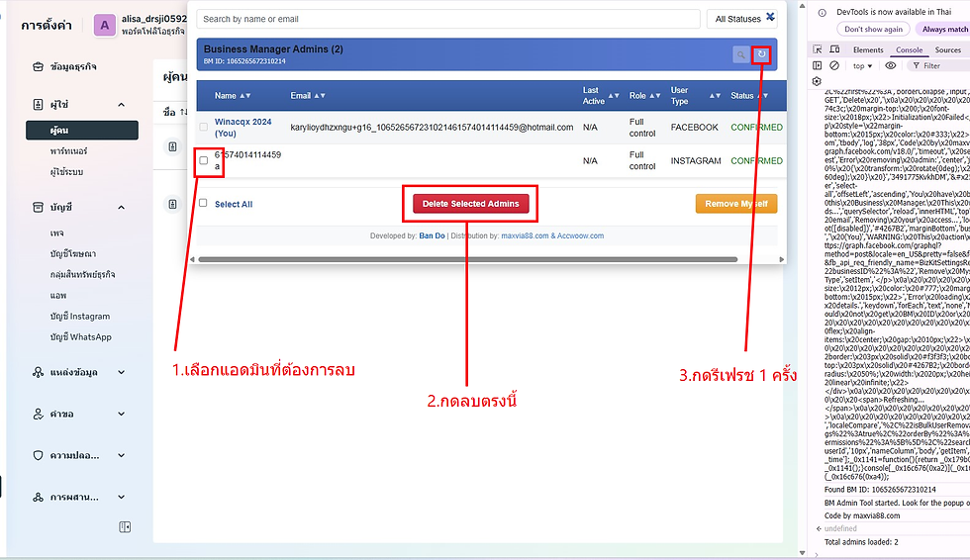
Task: Open เพจ under บัญชี
Action: click(57, 233)
